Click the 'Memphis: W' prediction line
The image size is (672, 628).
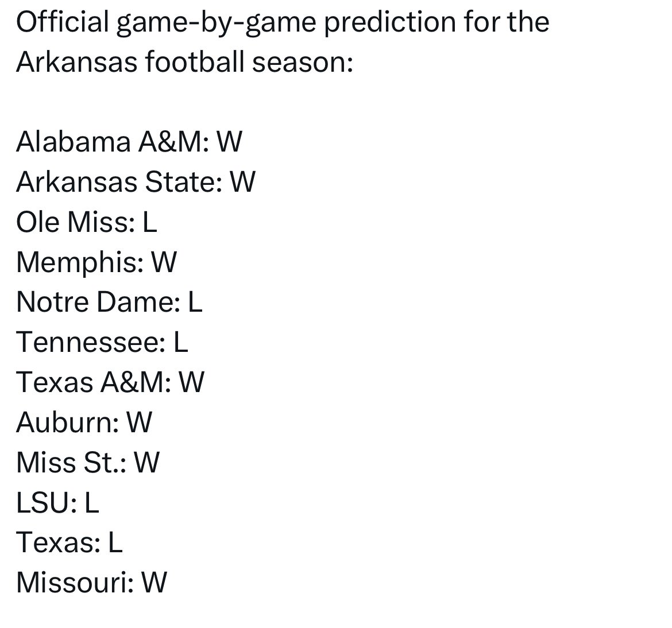(x=96, y=262)
